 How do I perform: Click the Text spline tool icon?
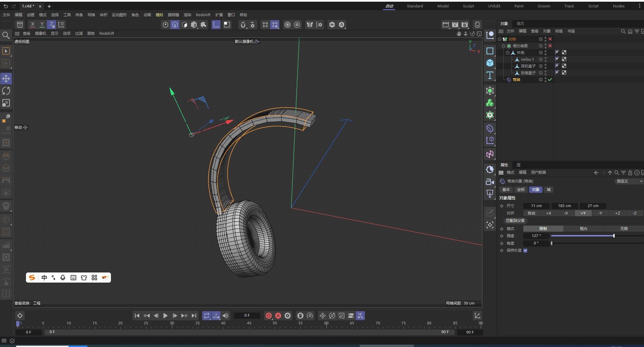(x=490, y=75)
